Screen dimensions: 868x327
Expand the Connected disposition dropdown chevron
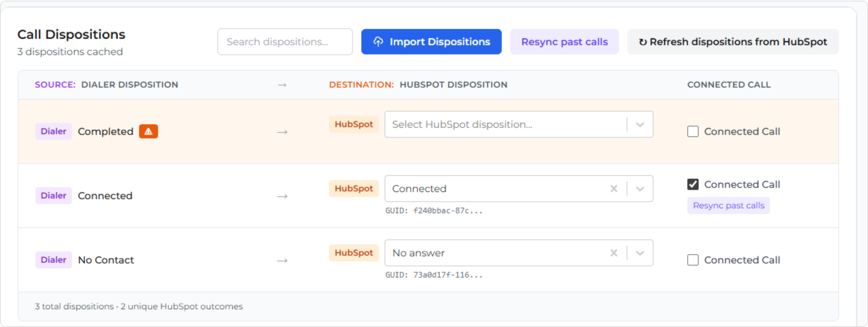tap(640, 189)
